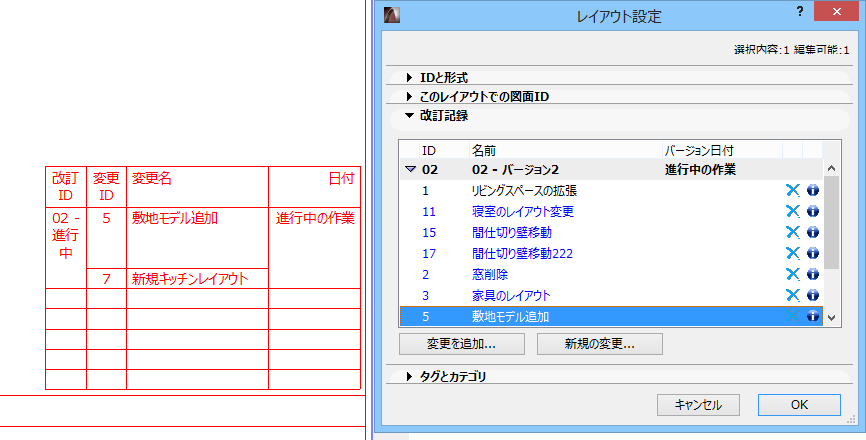Sort list by ID column header
The image size is (866, 440).
(443, 150)
